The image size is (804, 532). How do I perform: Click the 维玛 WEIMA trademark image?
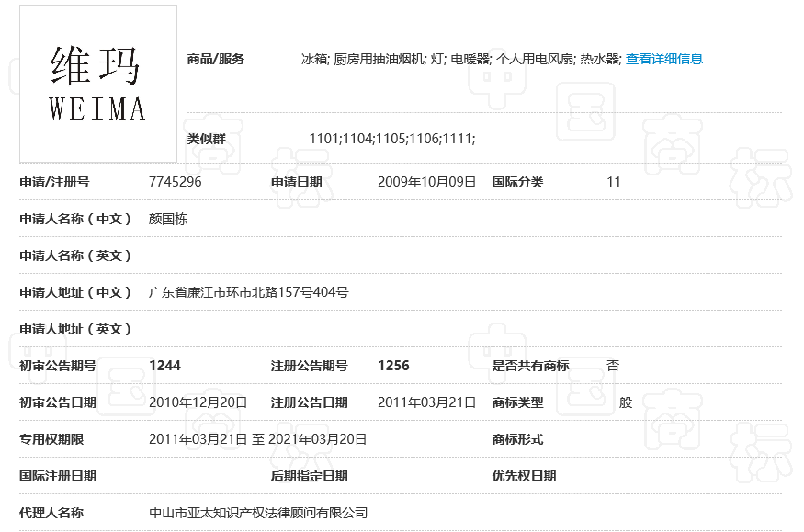pos(98,84)
